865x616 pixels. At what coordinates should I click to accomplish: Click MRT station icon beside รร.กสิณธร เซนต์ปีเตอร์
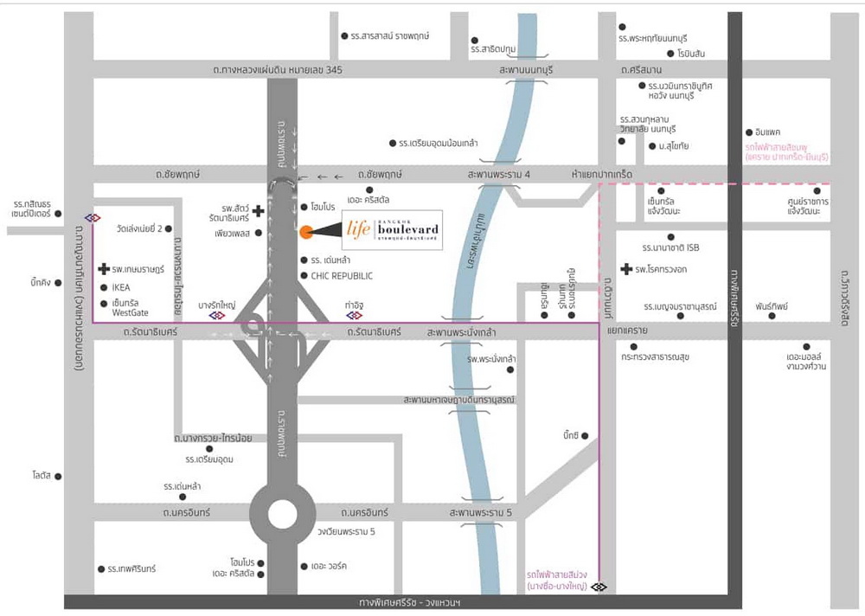tap(93, 218)
